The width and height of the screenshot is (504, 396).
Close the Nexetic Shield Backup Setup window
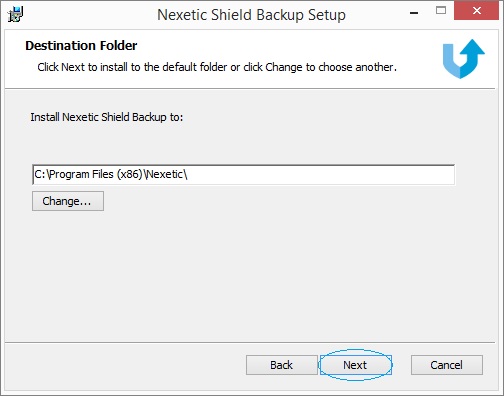(477, 11)
